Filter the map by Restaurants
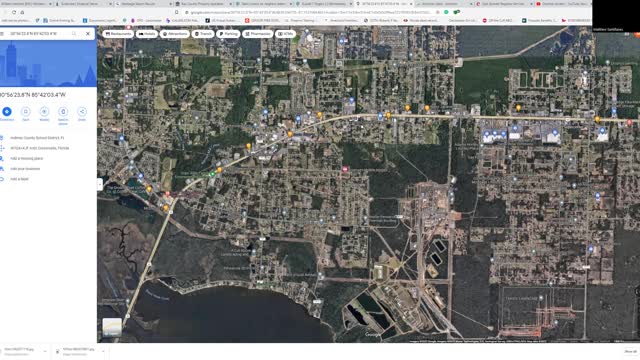Viewport: 640px width, 360px height. pos(118,34)
